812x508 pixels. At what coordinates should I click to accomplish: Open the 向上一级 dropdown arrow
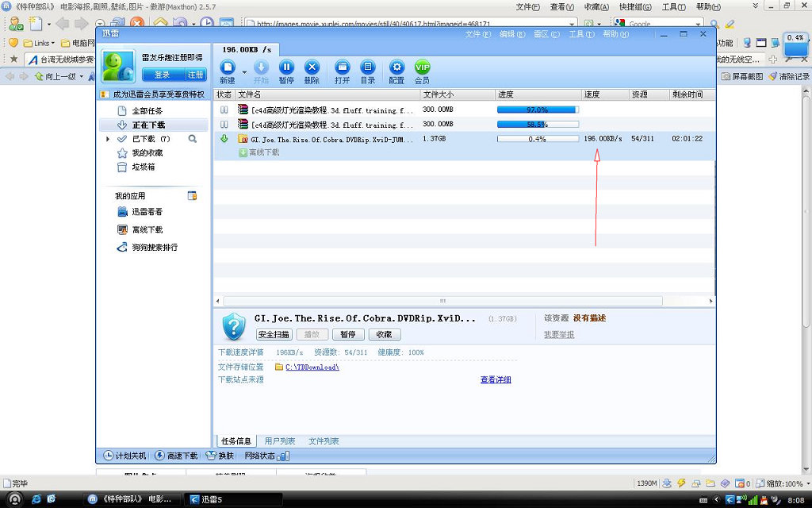coord(82,77)
